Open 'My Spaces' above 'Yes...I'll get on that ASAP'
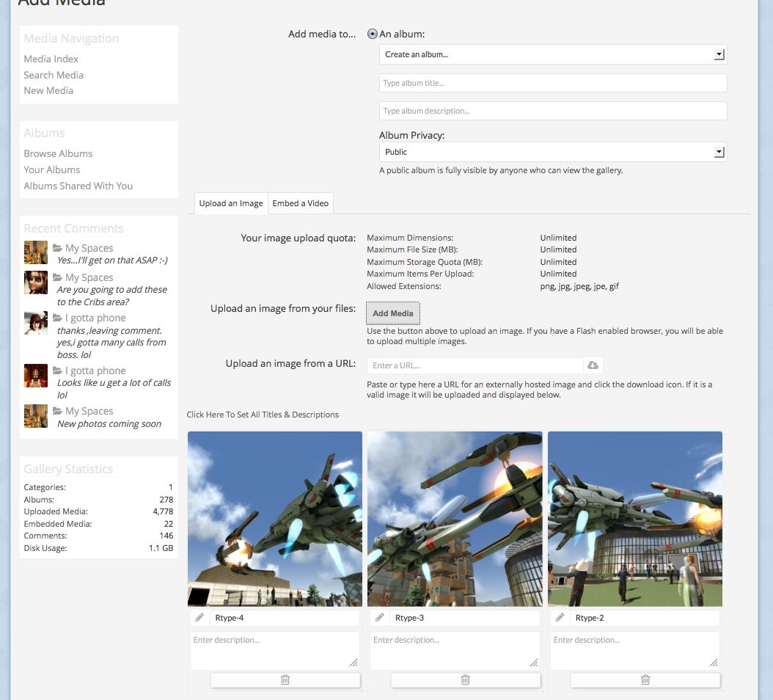This screenshot has height=700, width=773. click(89, 248)
